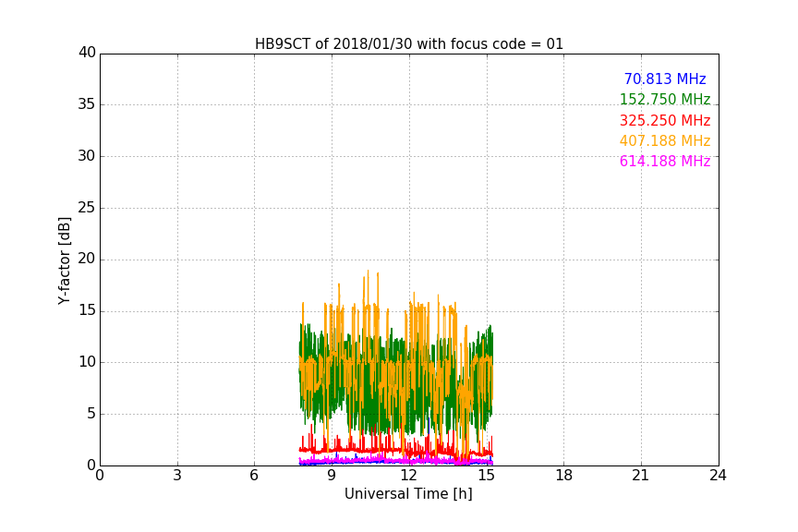This screenshot has height=532, width=798.
Task: Click the chart title 'HB9SCT of 2018/01/30 with focus code = 01'
Action: pyautogui.click(x=409, y=44)
